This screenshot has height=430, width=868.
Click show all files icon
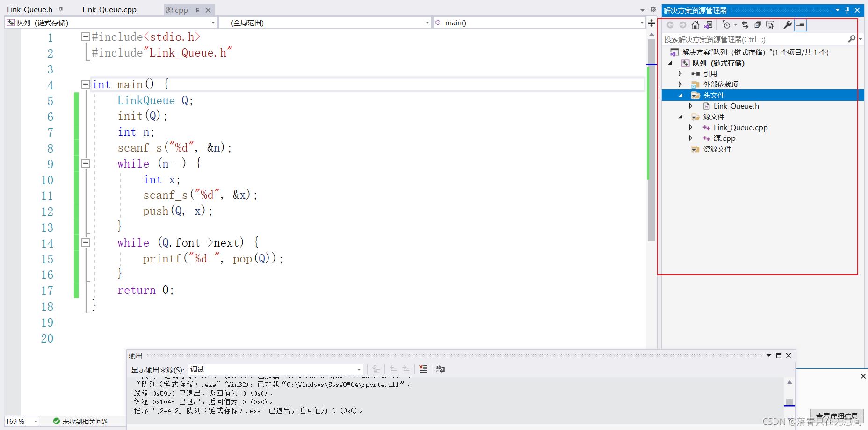tap(771, 25)
